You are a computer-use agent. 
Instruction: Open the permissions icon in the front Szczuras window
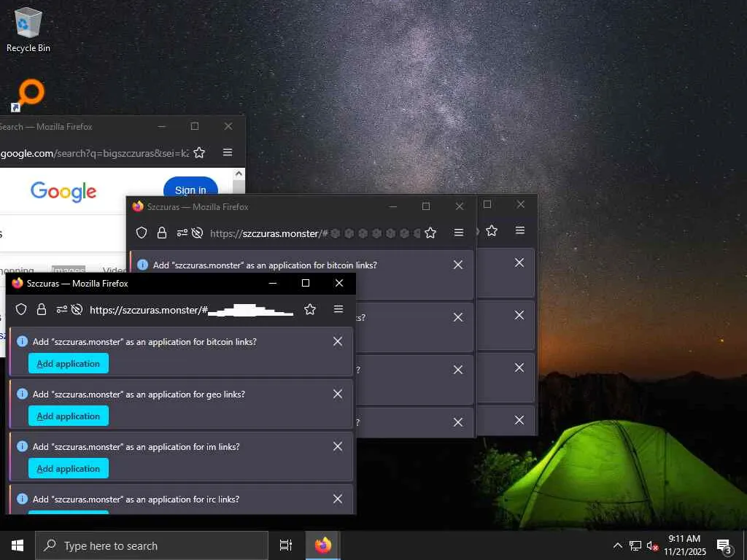tap(62, 309)
